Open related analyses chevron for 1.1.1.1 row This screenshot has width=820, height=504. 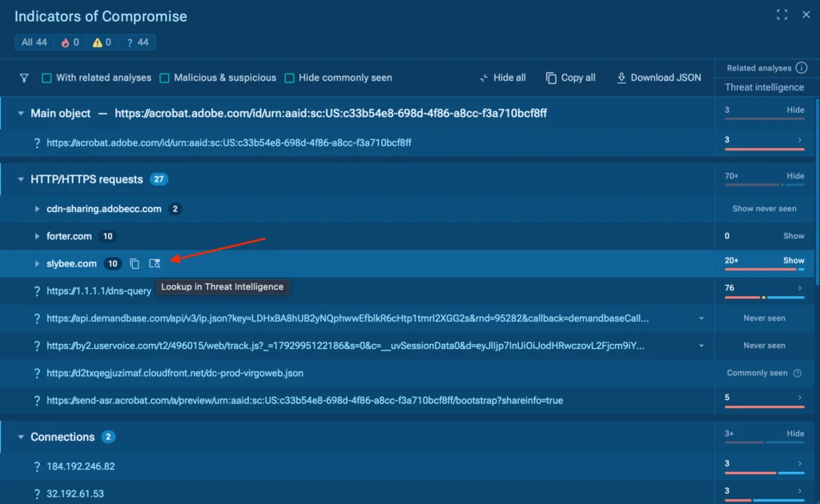pos(800,288)
